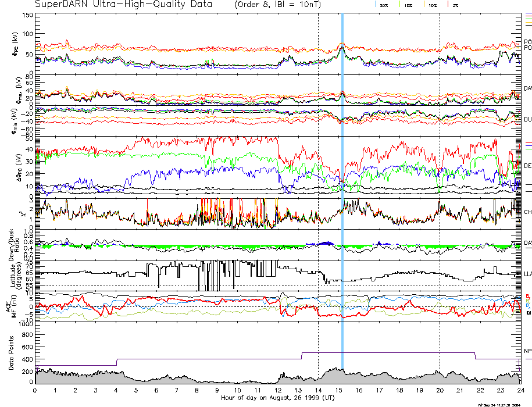Click the '150' tick on the ΦPC panel
This screenshot has width=532, height=407.
point(28,15)
